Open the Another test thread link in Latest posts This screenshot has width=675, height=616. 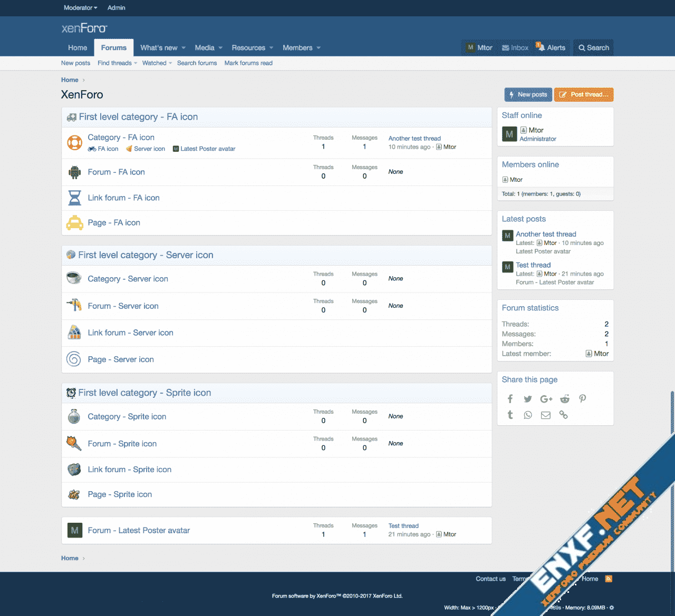[x=546, y=234]
